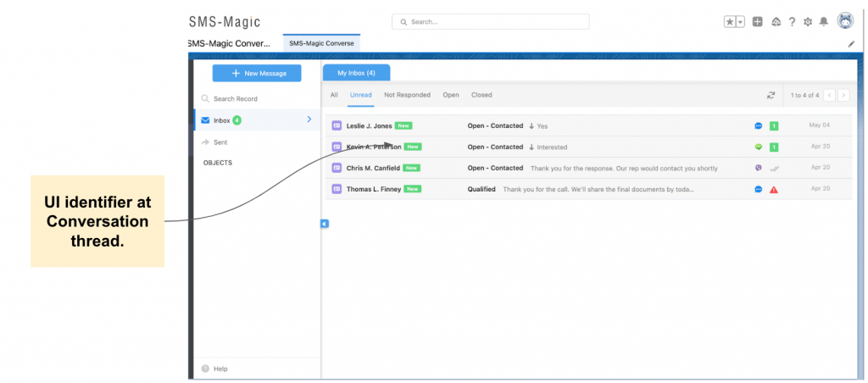Open the Inbox folder in sidebar
868x383 pixels.
[258, 120]
